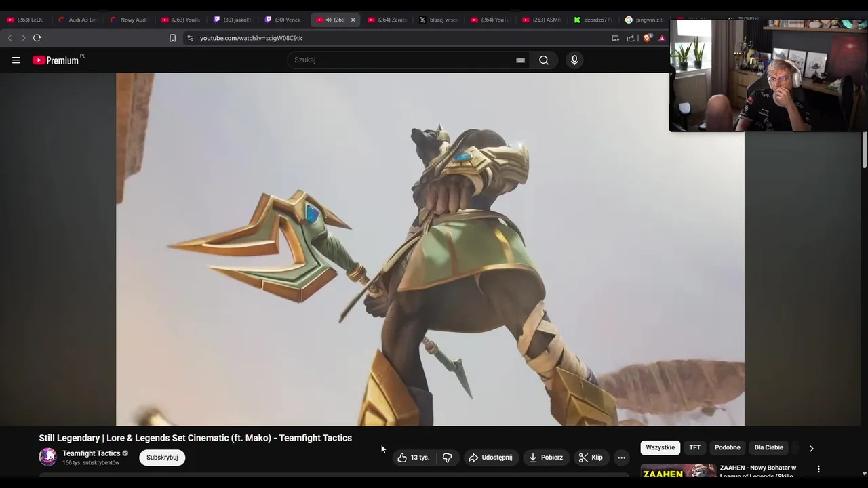Switch to the (263) LeQu tab
The height and width of the screenshot is (488, 868).
coord(26,20)
